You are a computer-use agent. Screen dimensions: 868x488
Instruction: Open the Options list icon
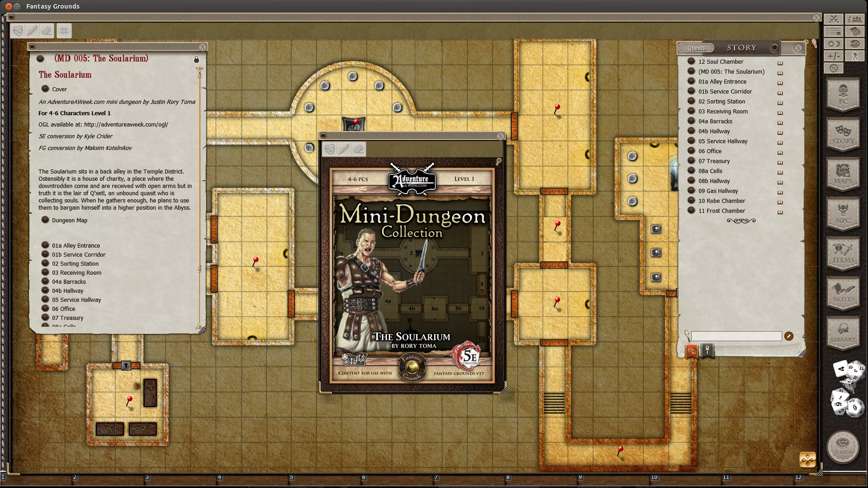coord(834,32)
